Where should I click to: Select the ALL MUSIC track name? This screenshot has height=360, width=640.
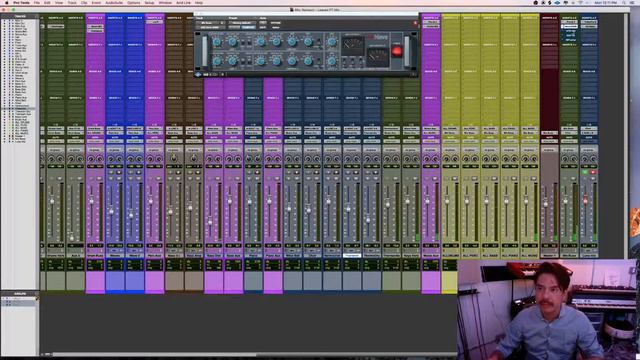point(530,256)
